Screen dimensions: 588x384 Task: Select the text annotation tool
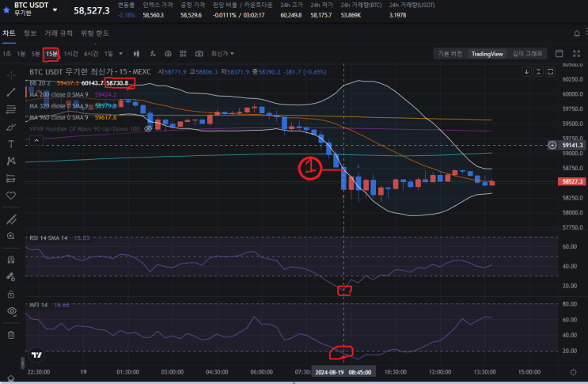coord(11,143)
